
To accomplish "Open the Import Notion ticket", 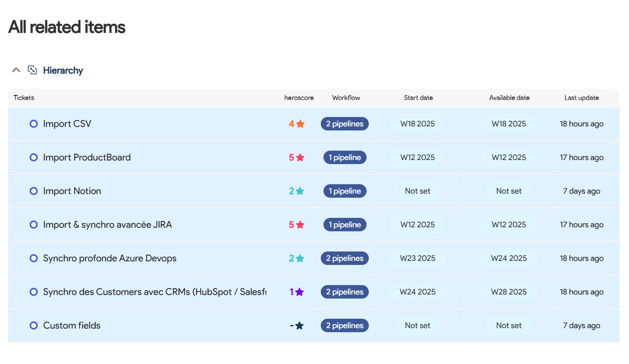I will tap(72, 191).
